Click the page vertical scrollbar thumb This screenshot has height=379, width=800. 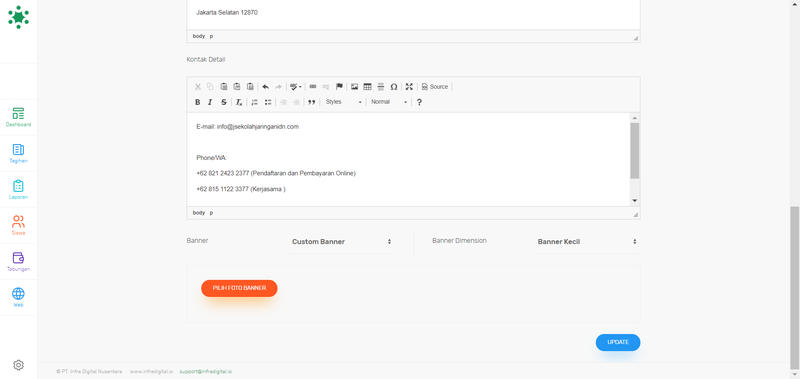click(x=795, y=287)
